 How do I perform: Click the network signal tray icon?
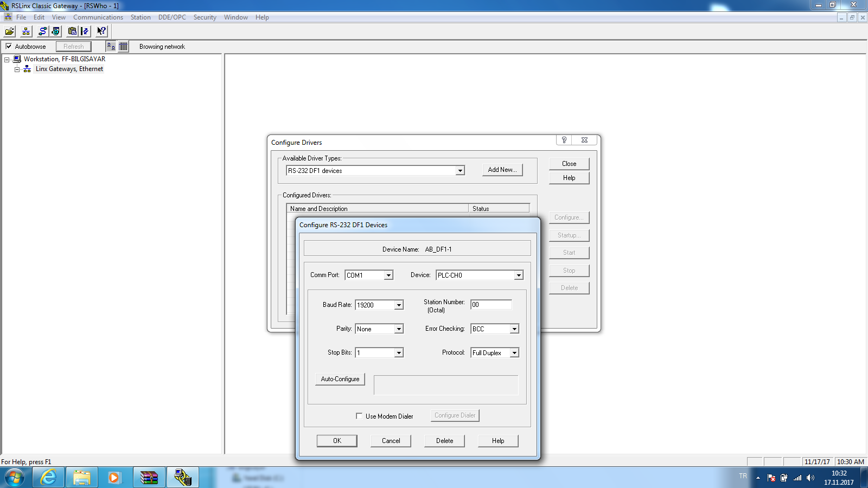pyautogui.click(x=797, y=478)
